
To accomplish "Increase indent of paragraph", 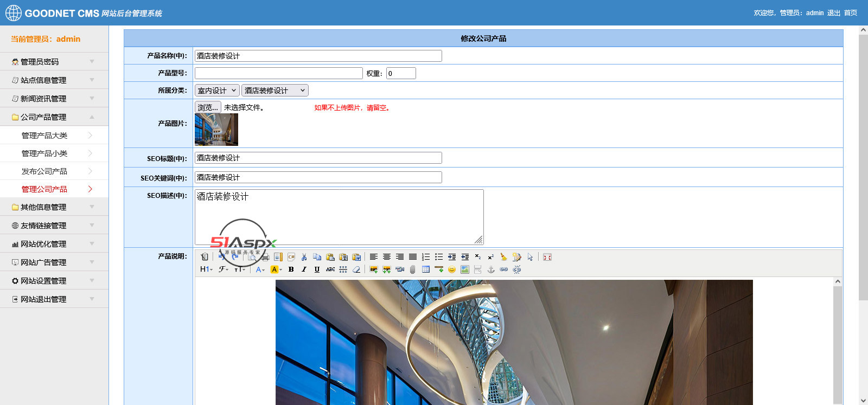I will point(452,257).
